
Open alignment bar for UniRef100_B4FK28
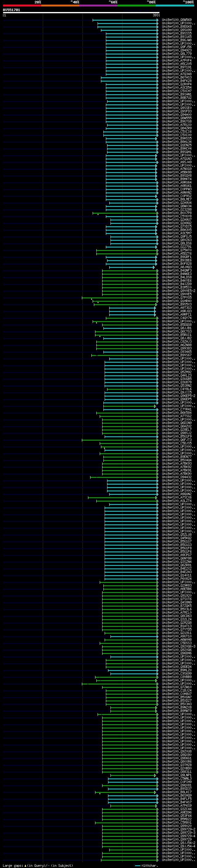130,81
